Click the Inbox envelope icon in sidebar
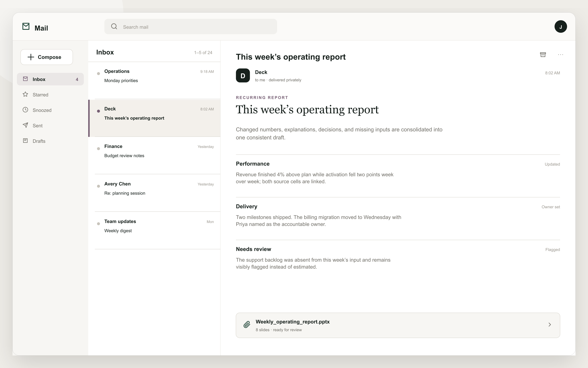Viewport: 588px width, 368px height. click(25, 79)
